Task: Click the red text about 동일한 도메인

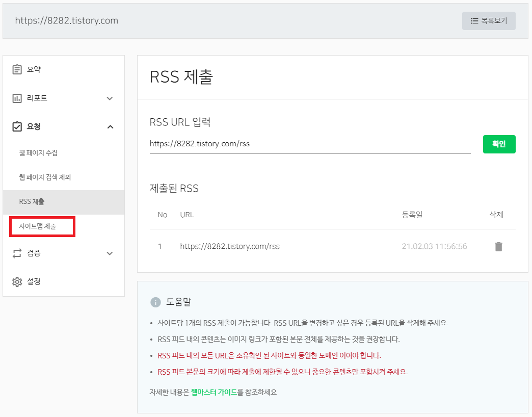Action: (269, 356)
